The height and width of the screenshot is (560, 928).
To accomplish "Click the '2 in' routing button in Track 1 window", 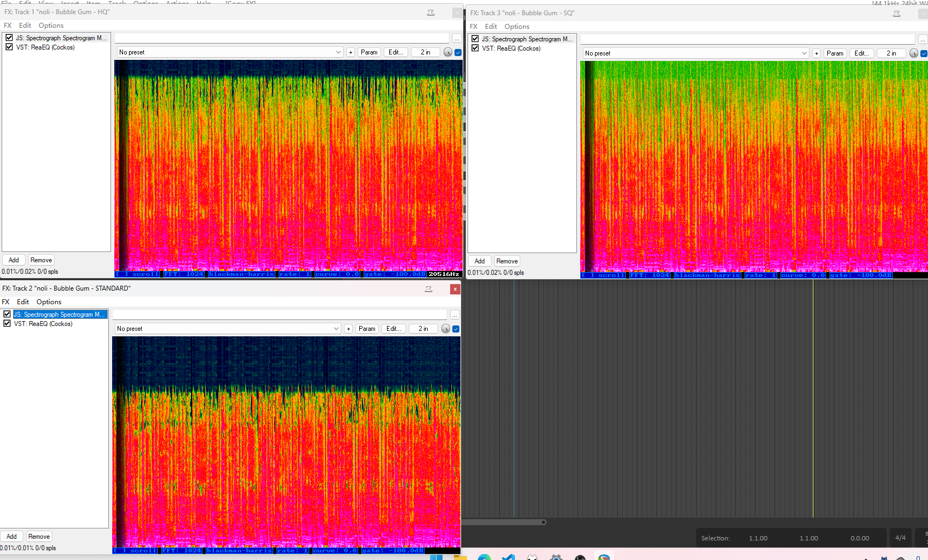I will click(426, 52).
